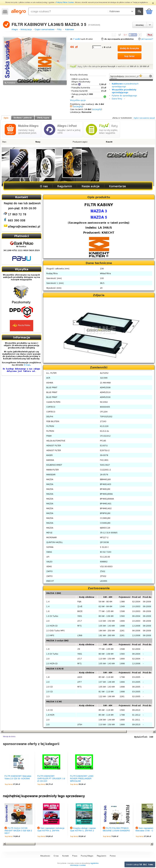Switch to 'Oferty kupna' tab
156x868 pixels.
click(43, 118)
